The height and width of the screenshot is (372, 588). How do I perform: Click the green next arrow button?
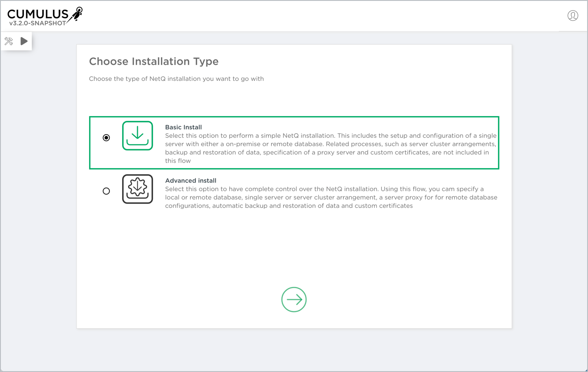(294, 300)
